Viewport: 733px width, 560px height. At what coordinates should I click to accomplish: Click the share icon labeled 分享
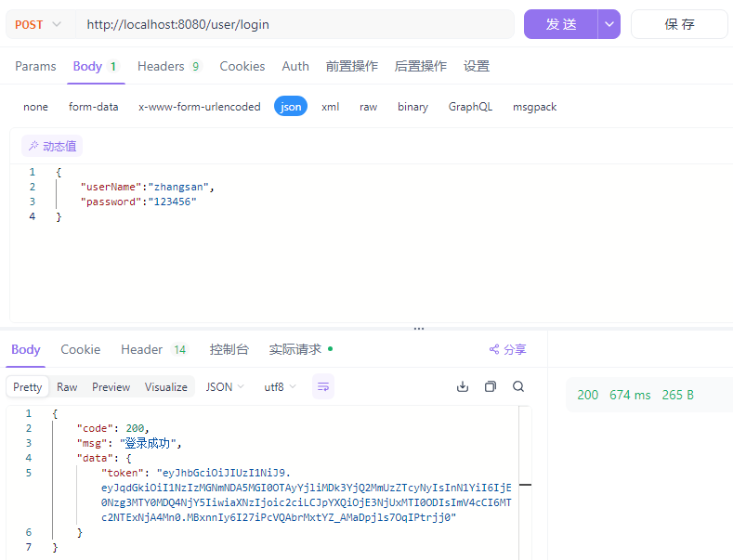tap(507, 350)
